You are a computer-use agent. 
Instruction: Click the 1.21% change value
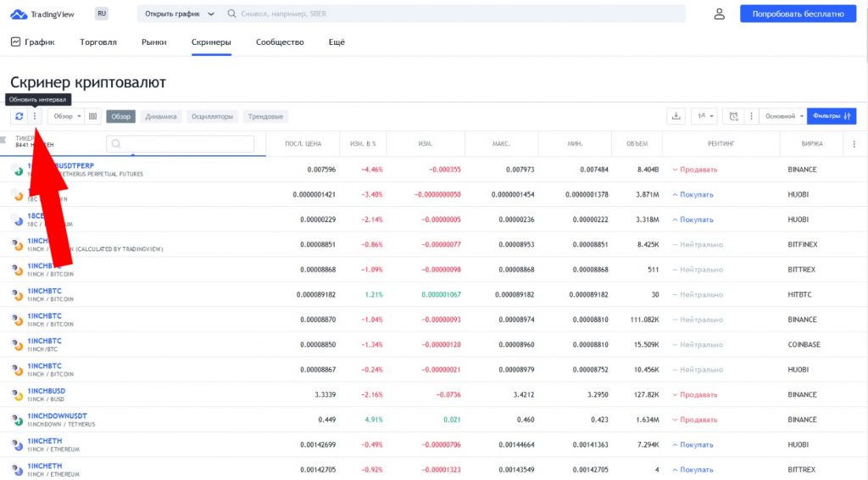pos(374,294)
